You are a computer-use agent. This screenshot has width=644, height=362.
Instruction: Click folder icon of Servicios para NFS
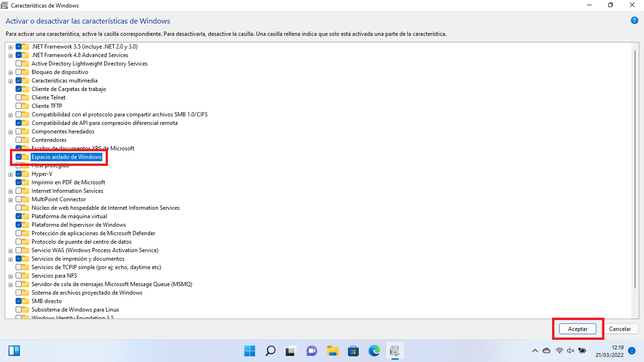(x=25, y=276)
